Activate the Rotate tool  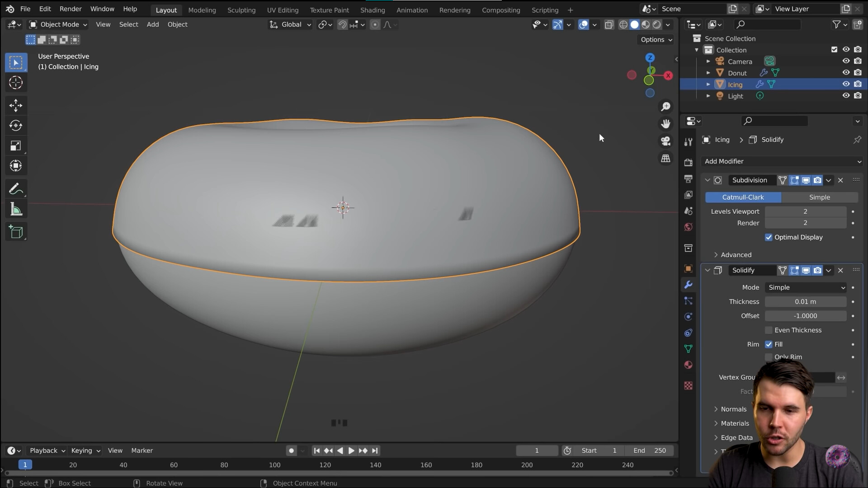pos(16,126)
